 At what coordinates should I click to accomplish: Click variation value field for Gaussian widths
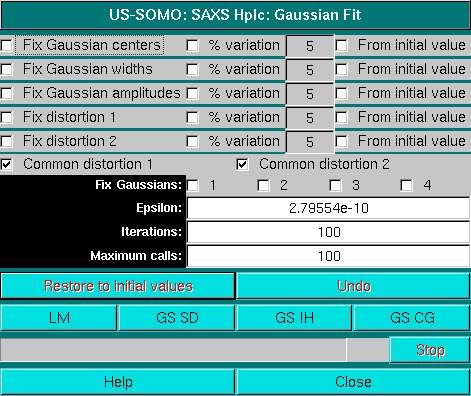(310, 70)
